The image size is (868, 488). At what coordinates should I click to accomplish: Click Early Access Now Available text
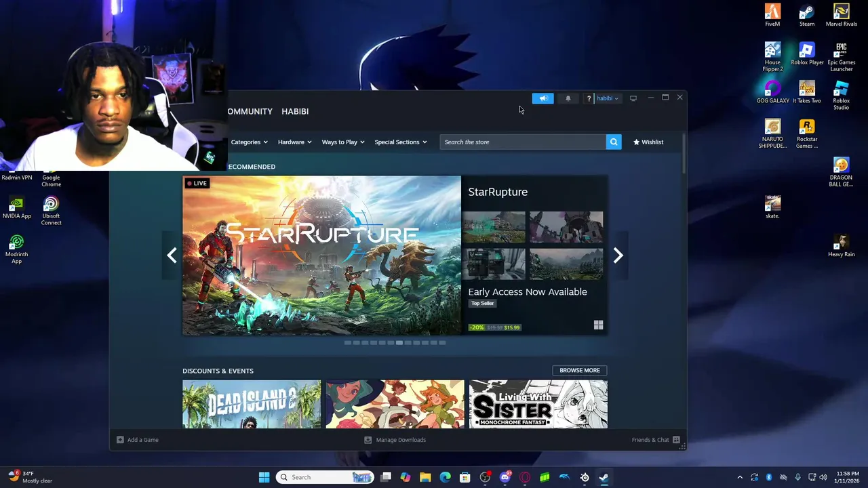pos(528,292)
